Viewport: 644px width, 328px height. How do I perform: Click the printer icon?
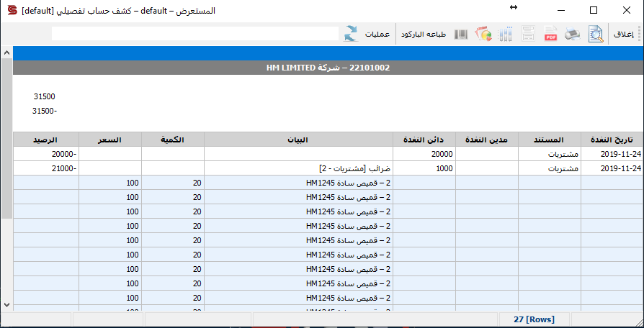click(x=573, y=34)
